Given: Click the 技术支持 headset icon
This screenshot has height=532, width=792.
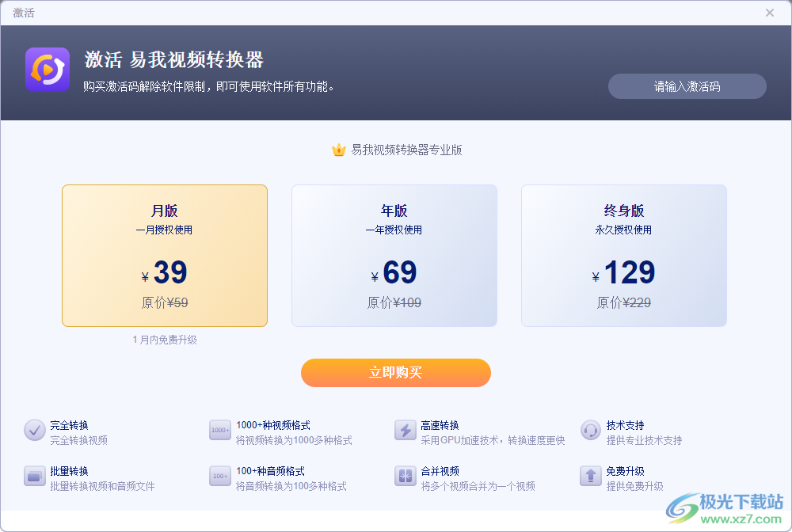Looking at the screenshot, I should 591,430.
